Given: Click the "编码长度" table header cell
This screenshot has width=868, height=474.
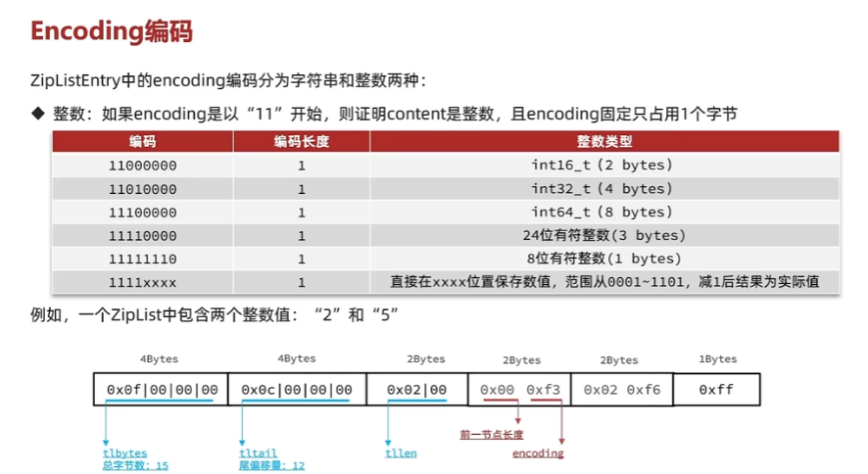Looking at the screenshot, I should click(302, 142).
